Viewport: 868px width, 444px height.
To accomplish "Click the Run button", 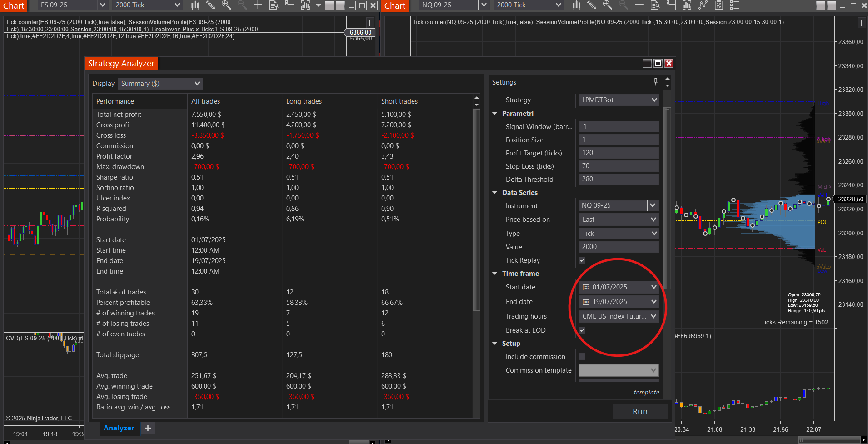I will pos(640,411).
